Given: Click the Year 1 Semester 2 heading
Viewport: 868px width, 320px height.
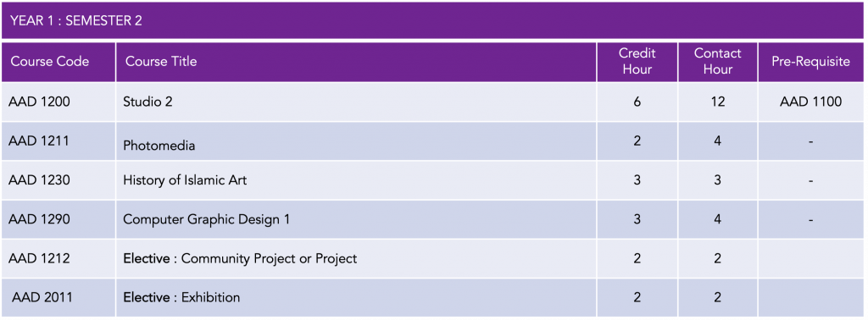Looking at the screenshot, I should [76, 21].
